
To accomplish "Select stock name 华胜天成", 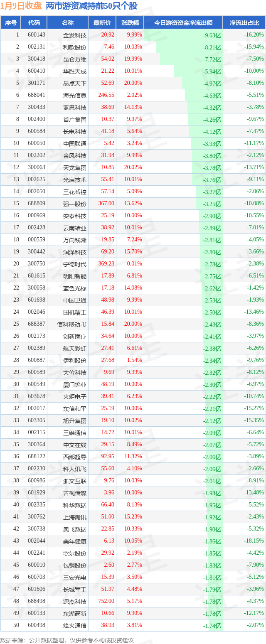I will click(75, 71).
